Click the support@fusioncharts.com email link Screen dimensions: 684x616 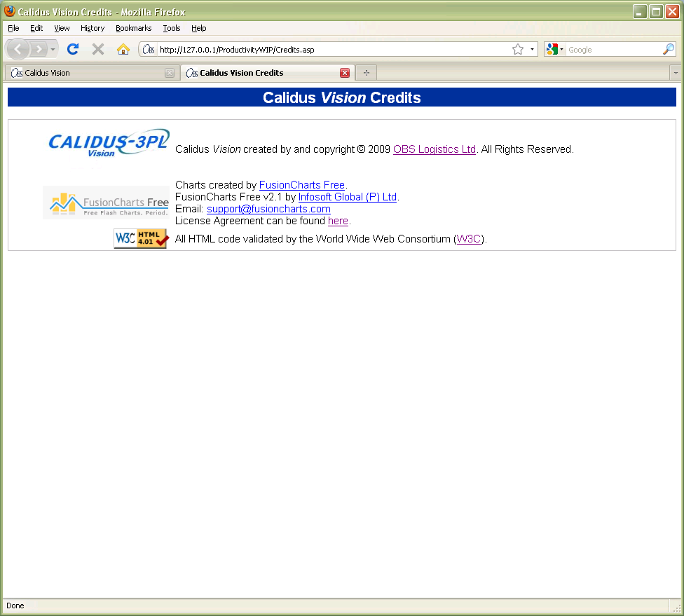coord(268,209)
